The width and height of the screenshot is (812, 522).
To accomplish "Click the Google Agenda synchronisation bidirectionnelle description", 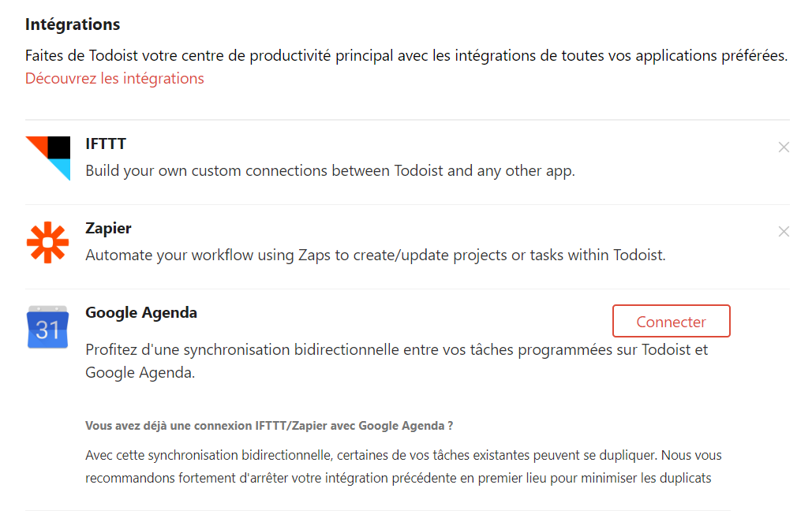I will [397, 361].
